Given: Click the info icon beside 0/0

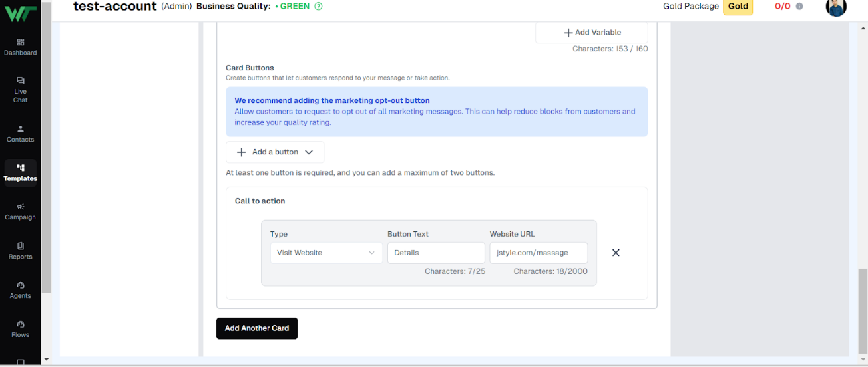Looking at the screenshot, I should 799,6.
